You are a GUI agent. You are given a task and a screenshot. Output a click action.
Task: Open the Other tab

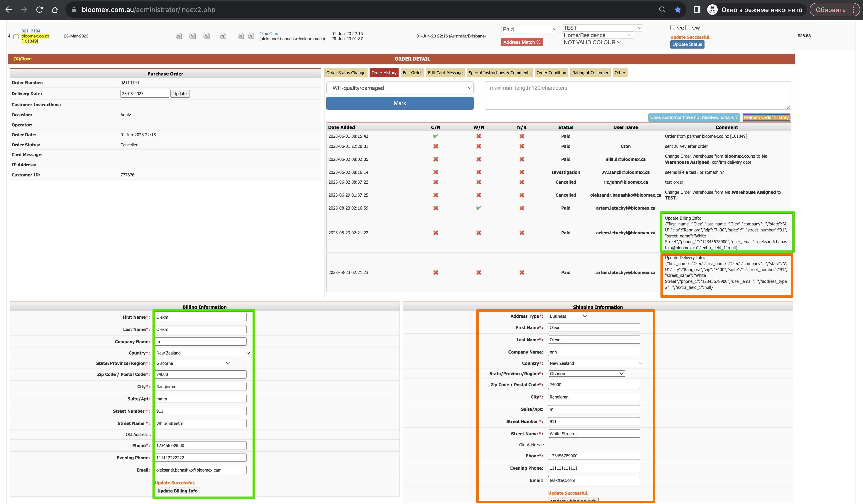(x=620, y=73)
